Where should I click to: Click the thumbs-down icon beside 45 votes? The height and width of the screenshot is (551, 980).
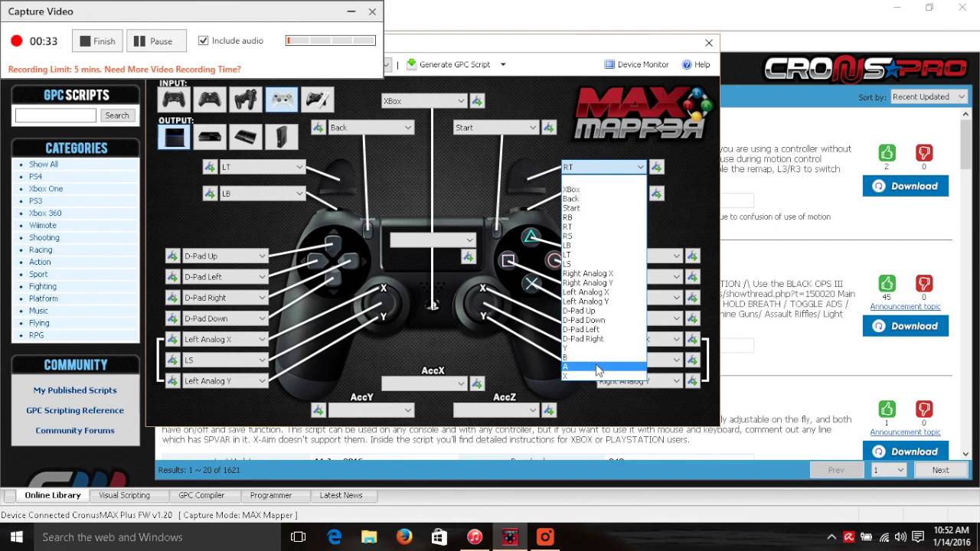coord(924,284)
